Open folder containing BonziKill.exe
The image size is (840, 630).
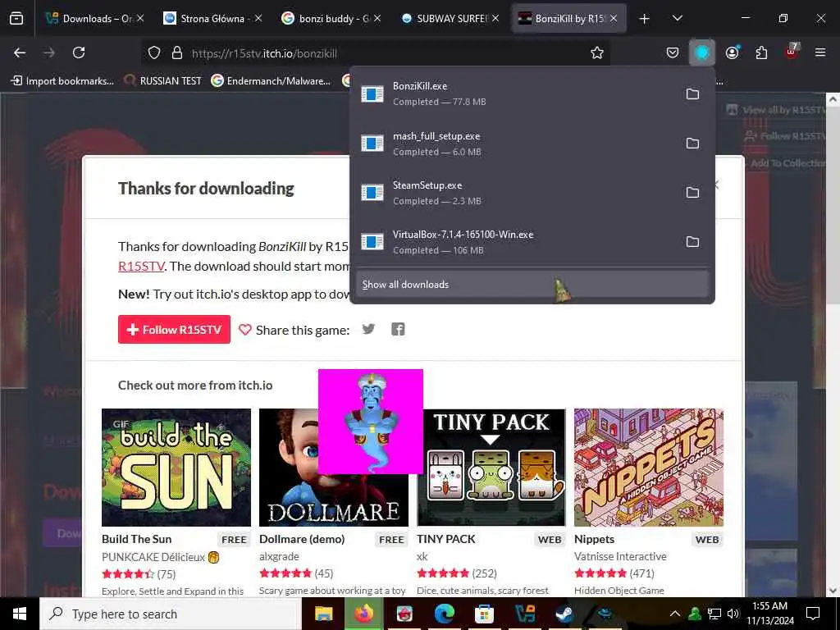692,94
